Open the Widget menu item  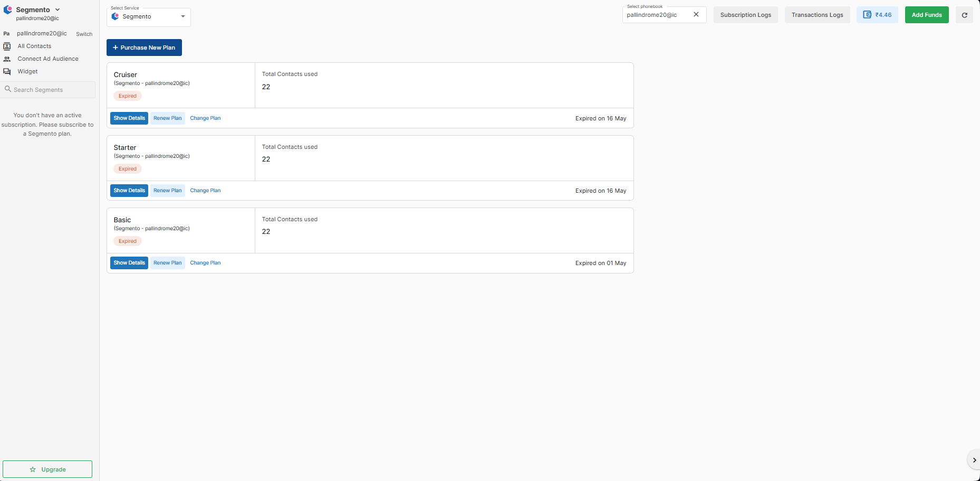pos(27,71)
